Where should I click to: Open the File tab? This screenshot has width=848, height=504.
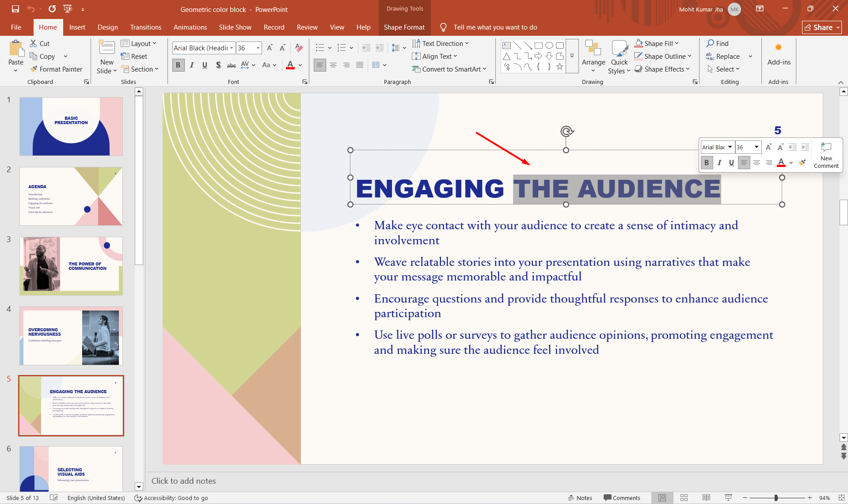pos(16,27)
